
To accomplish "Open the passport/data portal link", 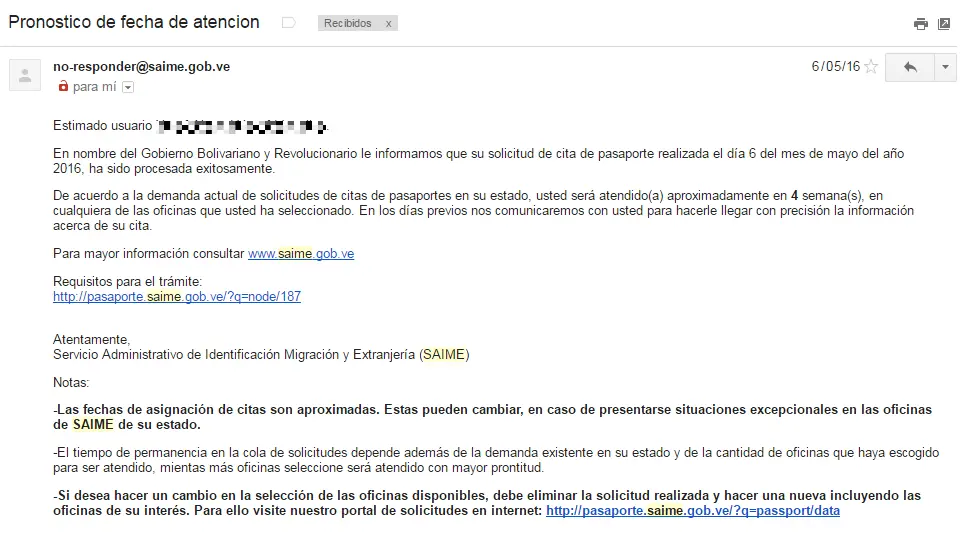I will click(693, 511).
